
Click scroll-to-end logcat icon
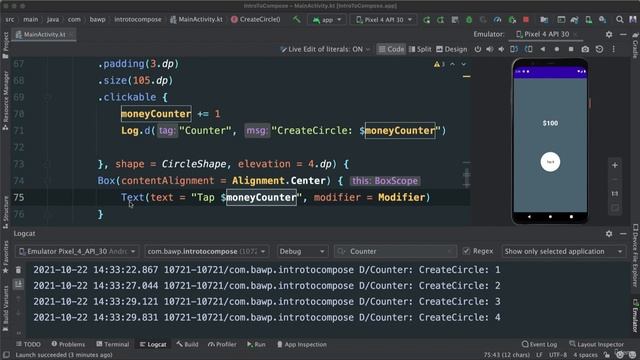coord(18,284)
